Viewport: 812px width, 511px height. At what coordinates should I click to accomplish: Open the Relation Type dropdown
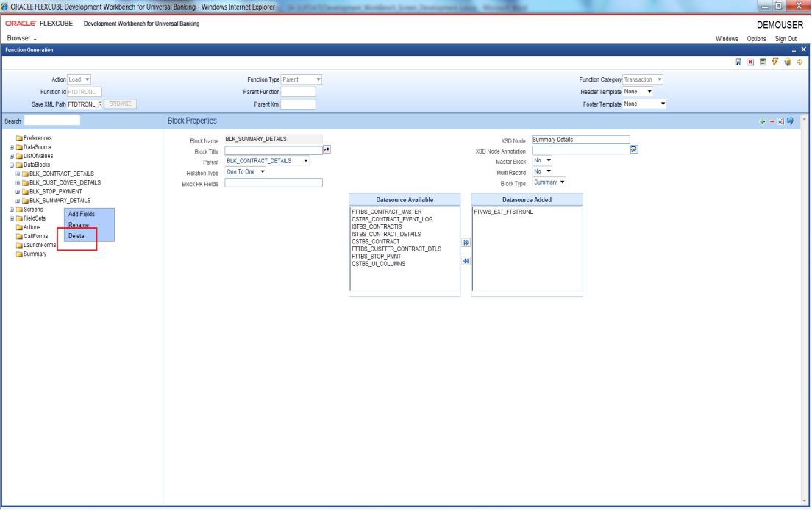click(246, 172)
